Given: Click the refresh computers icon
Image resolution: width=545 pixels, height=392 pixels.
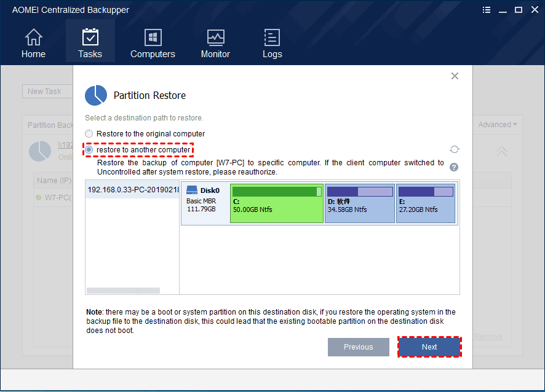Looking at the screenshot, I should coord(455,149).
